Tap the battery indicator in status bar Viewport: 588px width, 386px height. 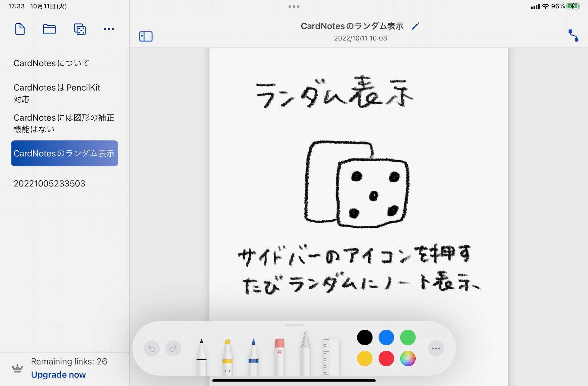click(573, 6)
